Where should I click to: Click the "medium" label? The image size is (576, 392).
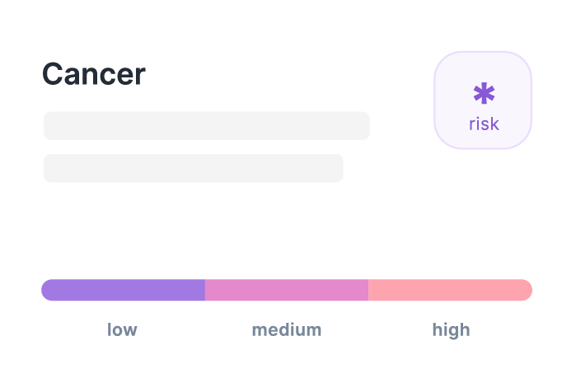pyautogui.click(x=287, y=329)
